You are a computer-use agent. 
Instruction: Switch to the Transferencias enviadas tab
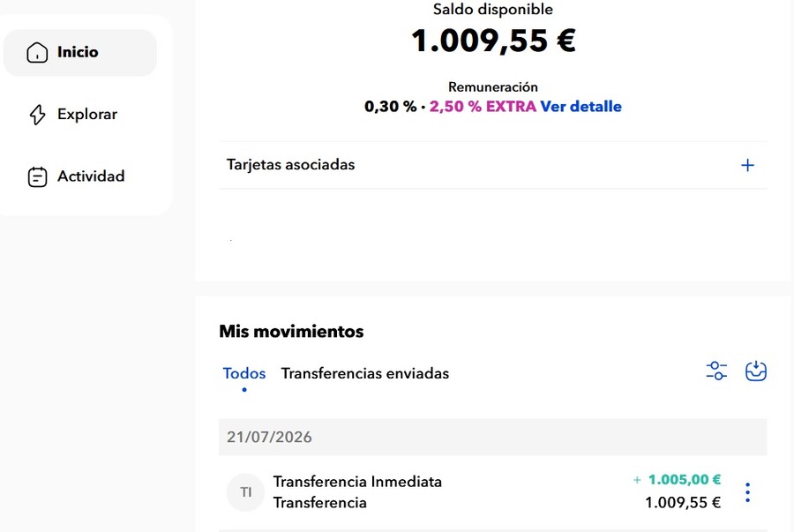pyautogui.click(x=365, y=373)
